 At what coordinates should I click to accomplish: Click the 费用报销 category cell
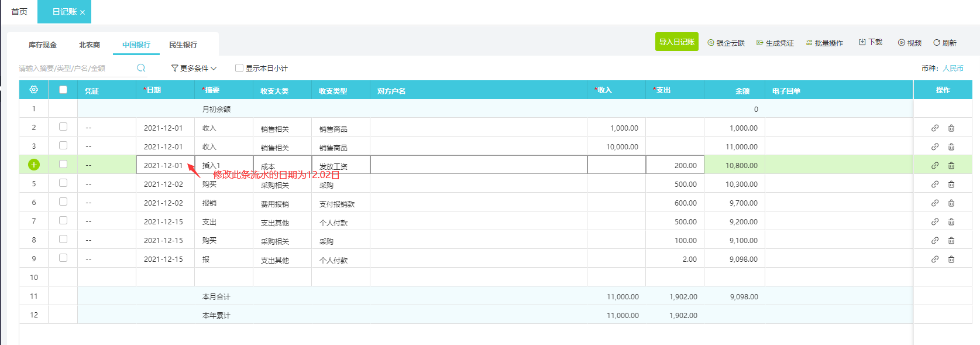pos(283,203)
